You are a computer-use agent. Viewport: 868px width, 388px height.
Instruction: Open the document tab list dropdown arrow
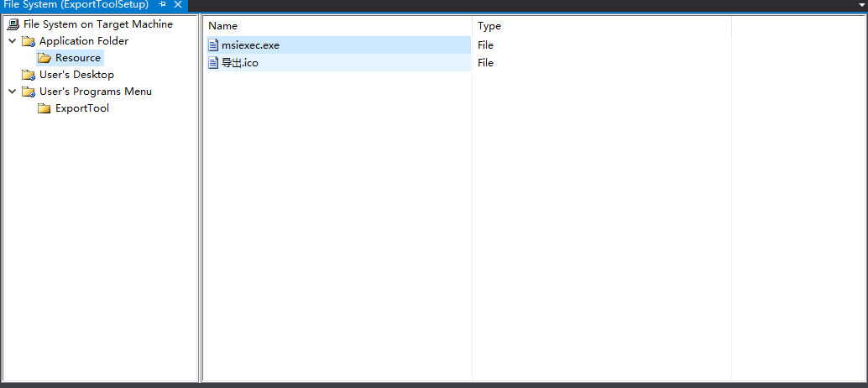(853, 5)
